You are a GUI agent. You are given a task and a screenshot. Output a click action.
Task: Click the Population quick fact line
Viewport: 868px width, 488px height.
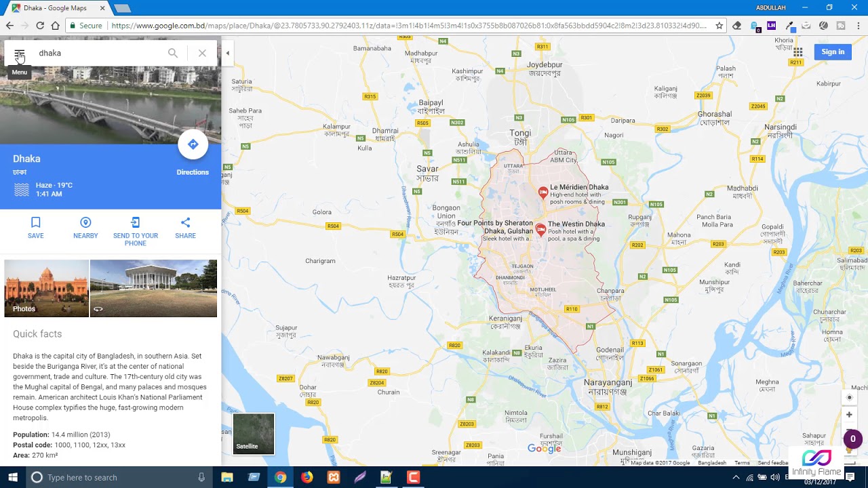click(62, 434)
